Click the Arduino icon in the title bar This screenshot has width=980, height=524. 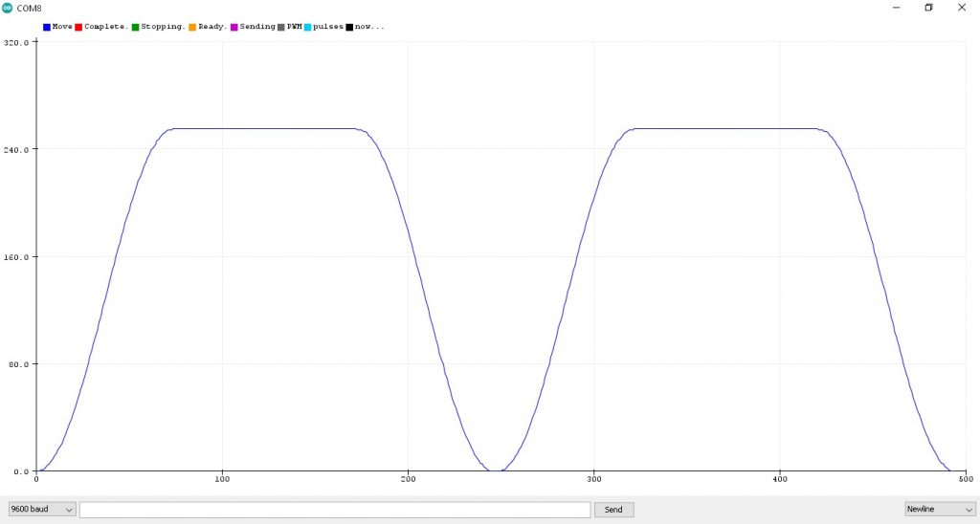[x=7, y=8]
